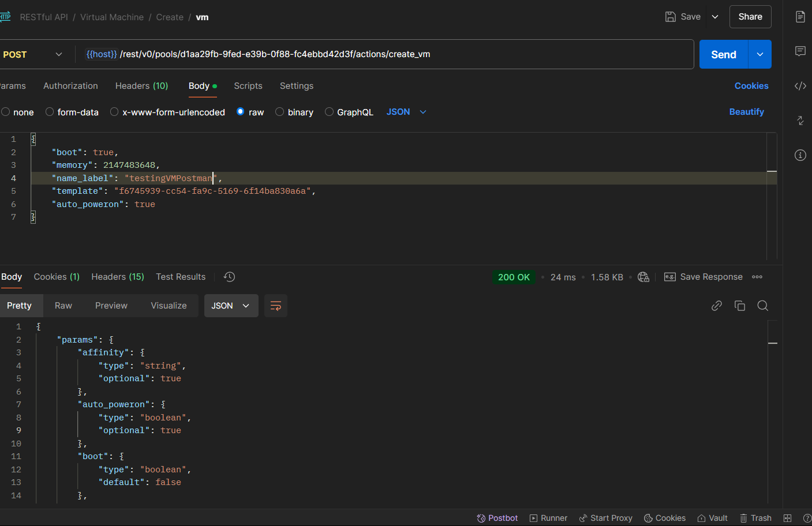The image size is (812, 526).
Task: Click Virtual Machine in breadcrumb
Action: pos(112,17)
